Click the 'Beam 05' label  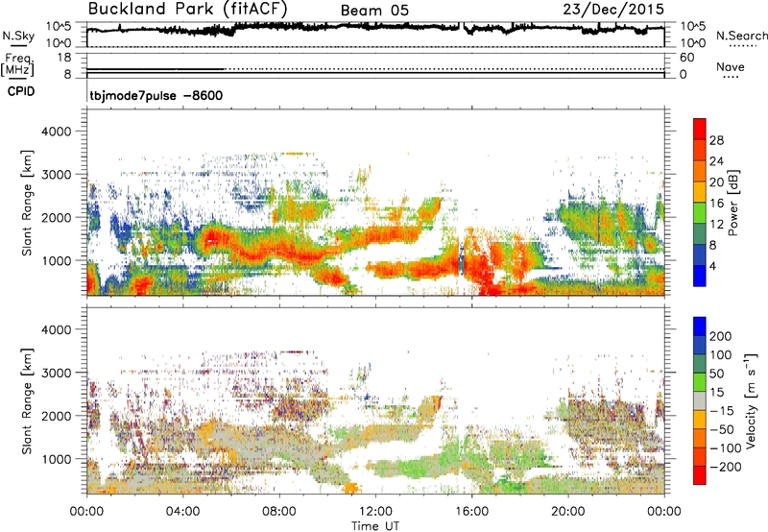pyautogui.click(x=374, y=11)
